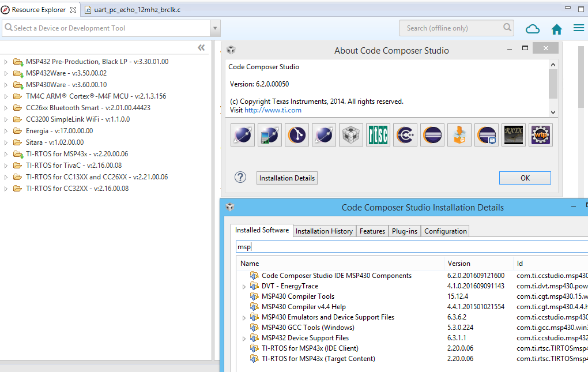
Task: Click the wtp gear plug-in icon
Action: (x=540, y=135)
